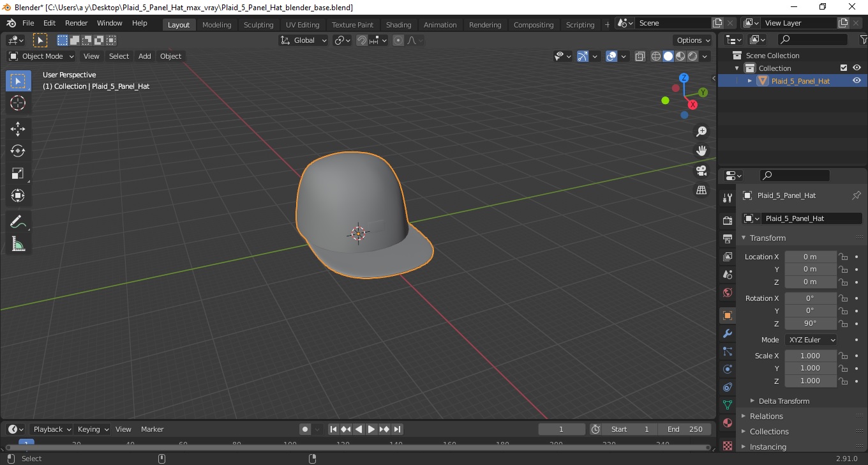Open the Object Constraints properties tab
The image size is (868, 465).
click(727, 387)
